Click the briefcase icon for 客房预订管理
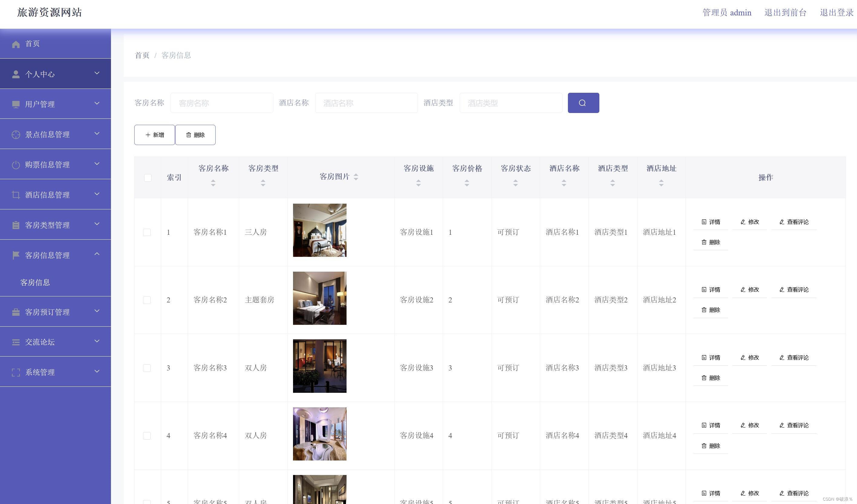 point(16,312)
